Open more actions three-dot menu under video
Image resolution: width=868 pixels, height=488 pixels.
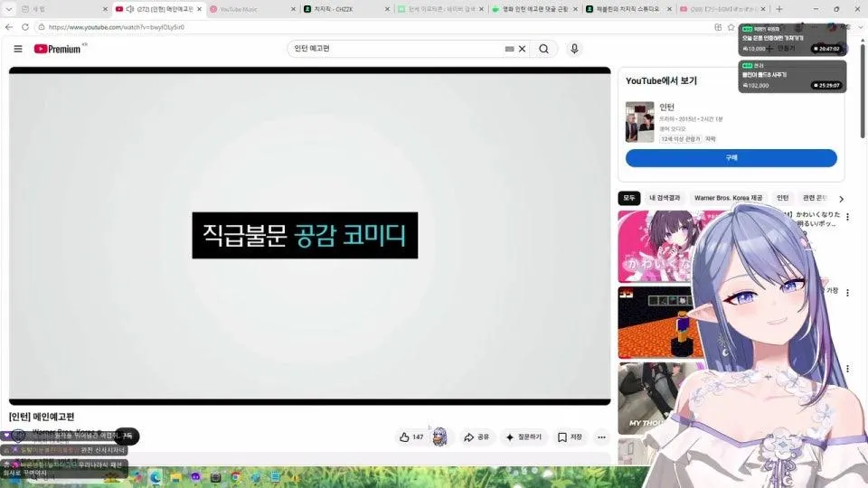[601, 437]
